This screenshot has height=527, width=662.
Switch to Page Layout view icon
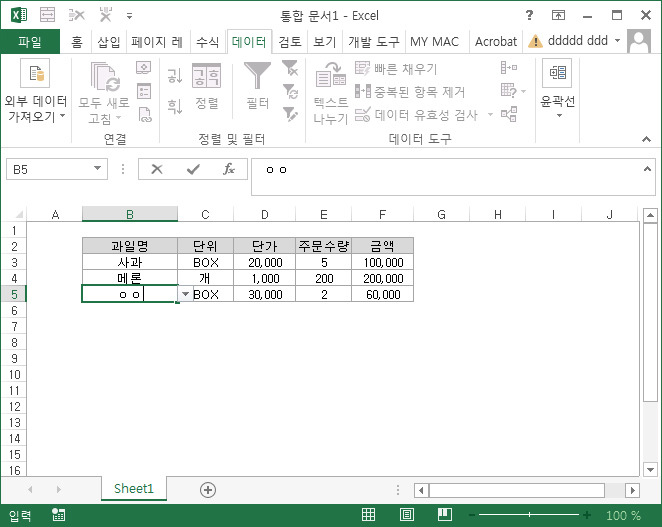point(406,514)
